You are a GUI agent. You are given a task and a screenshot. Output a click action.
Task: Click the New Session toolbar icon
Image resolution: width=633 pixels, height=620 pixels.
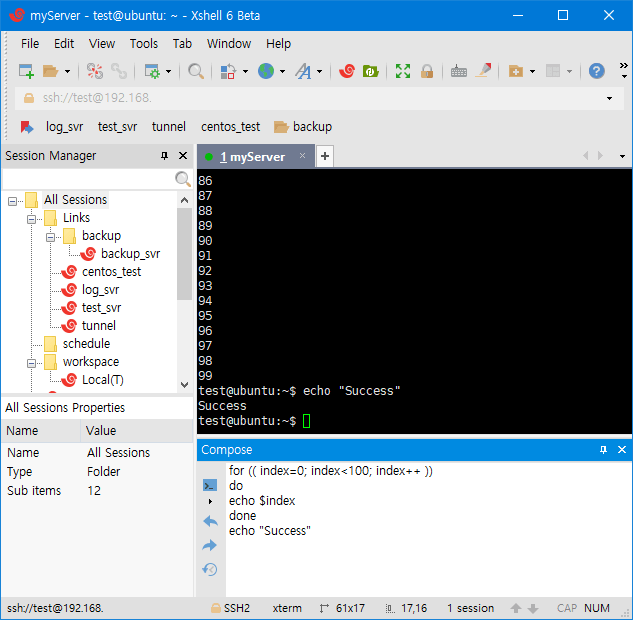(26, 71)
